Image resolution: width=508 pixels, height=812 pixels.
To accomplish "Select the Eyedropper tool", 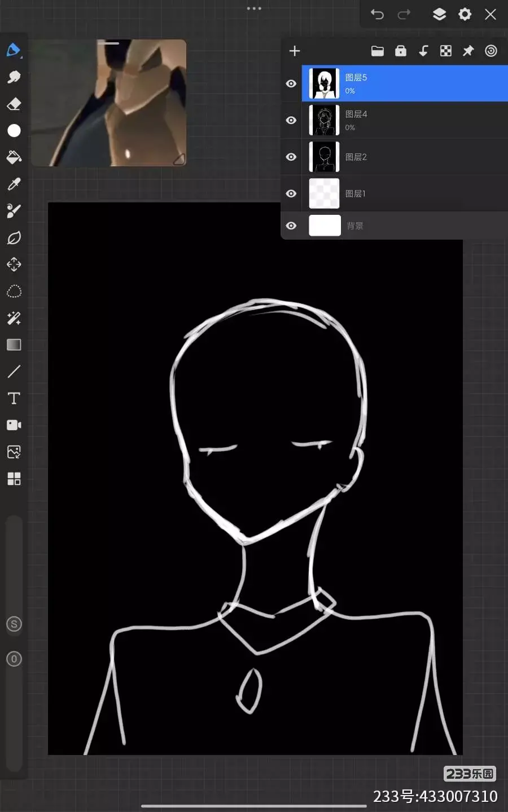I will 14,184.
